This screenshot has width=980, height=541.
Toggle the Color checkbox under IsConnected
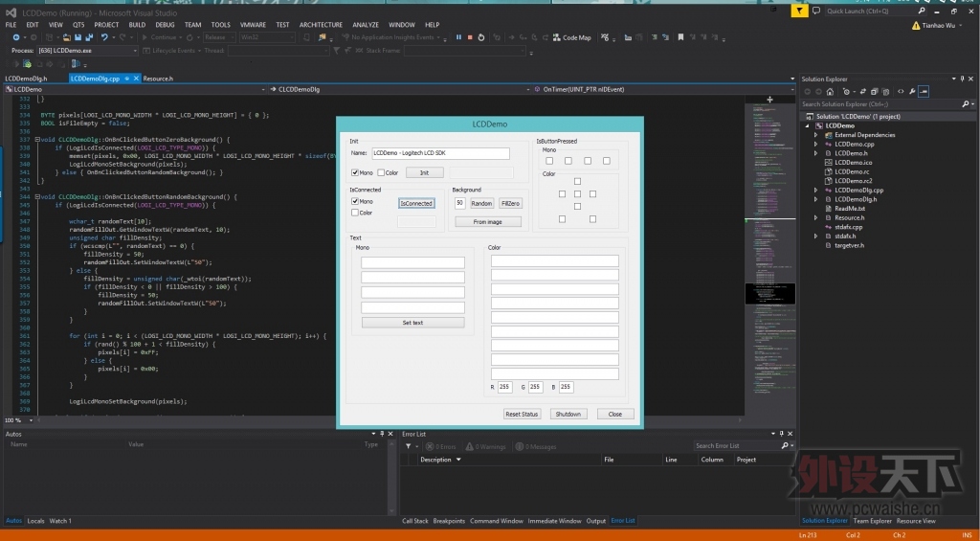coord(355,213)
